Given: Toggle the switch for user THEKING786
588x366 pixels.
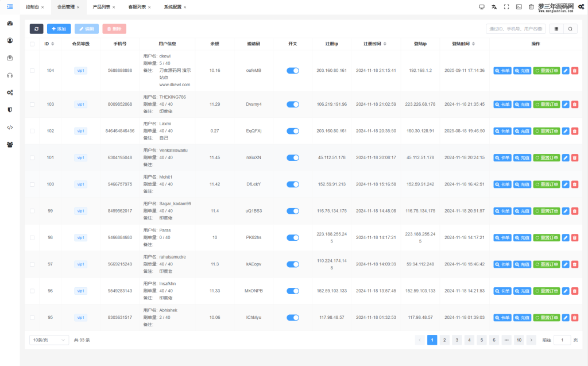Looking at the screenshot, I should click(293, 105).
